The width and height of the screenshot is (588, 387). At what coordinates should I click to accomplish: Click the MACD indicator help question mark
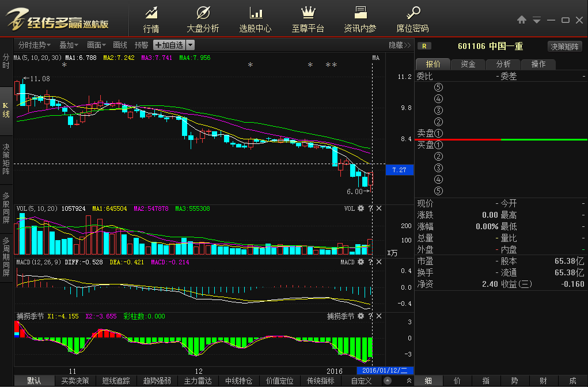370,262
